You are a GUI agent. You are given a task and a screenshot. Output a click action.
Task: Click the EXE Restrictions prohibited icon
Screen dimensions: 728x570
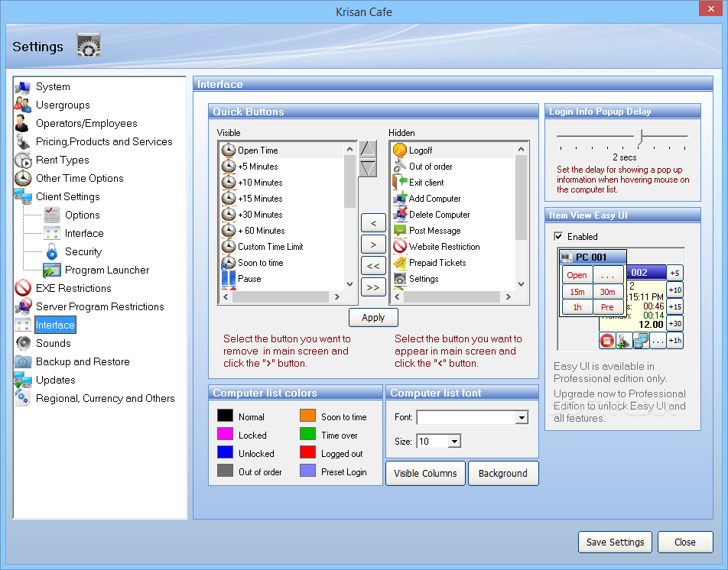23,288
